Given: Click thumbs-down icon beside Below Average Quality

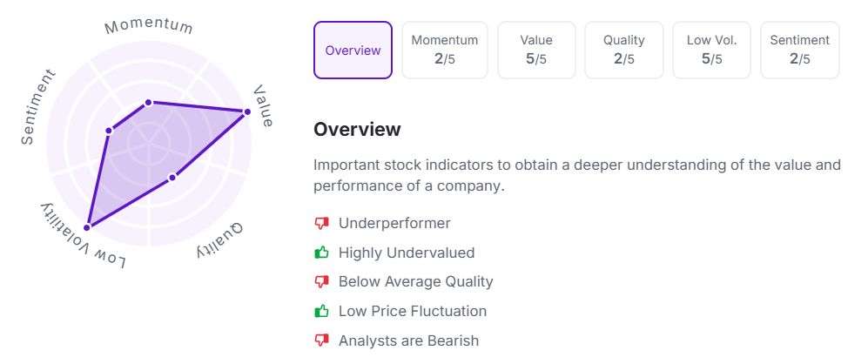Looking at the screenshot, I should tap(322, 282).
